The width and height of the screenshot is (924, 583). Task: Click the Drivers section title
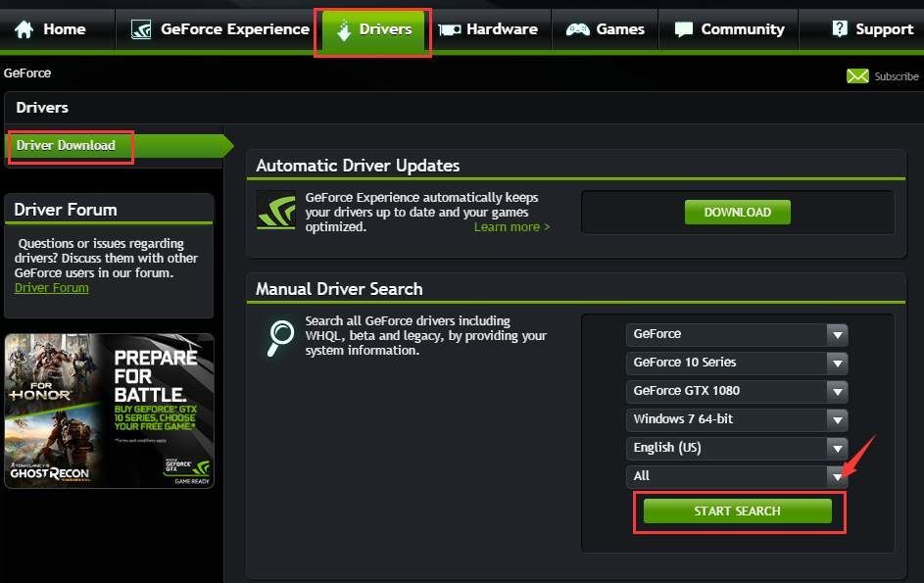point(42,107)
